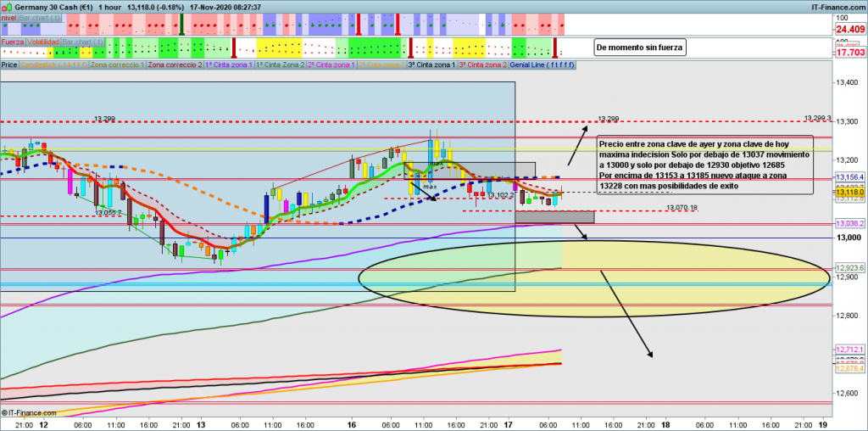Image resolution: width=868 pixels, height=431 pixels.
Task: Select the Volatilidad indicator label
Action: click(x=43, y=41)
